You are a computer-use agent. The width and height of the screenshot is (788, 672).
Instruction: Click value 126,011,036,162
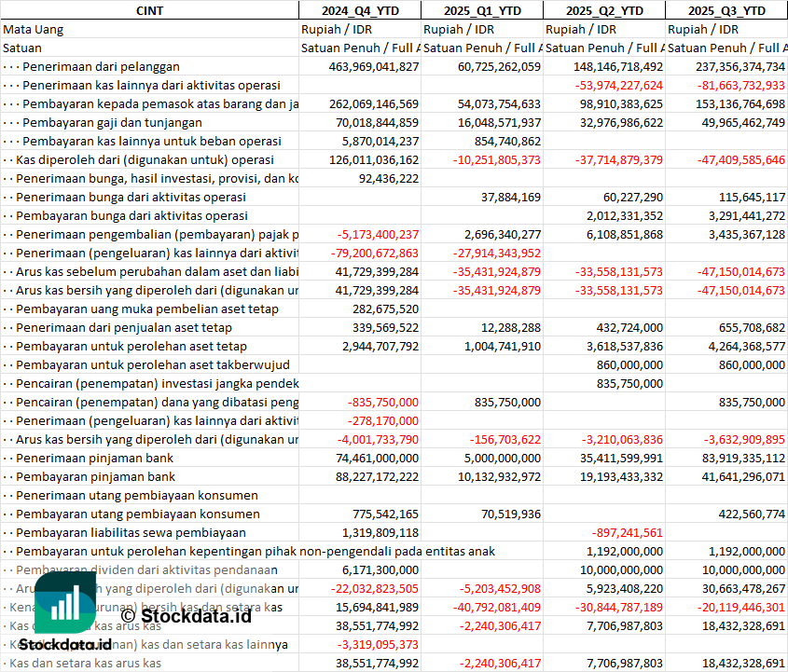tap(374, 159)
